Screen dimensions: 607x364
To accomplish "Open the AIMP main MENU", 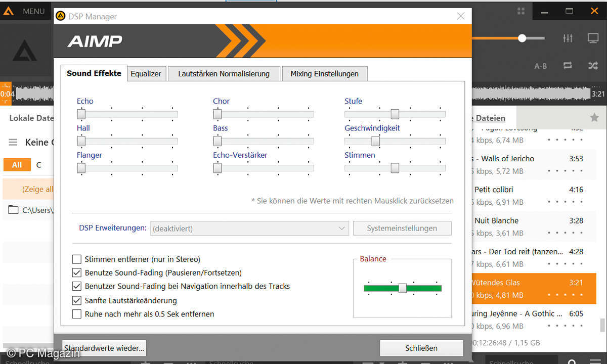I will click(x=34, y=11).
